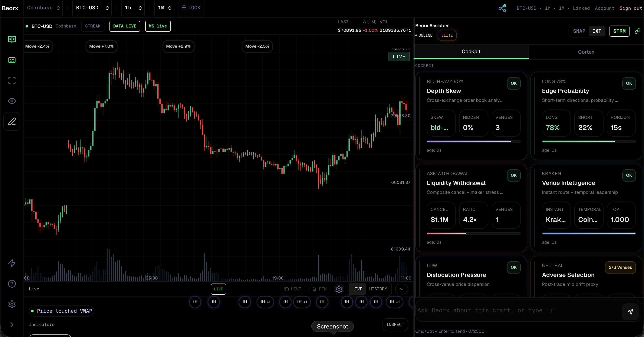644x337 pixels.
Task: Switch to SNAP mode
Action: [x=579, y=31]
